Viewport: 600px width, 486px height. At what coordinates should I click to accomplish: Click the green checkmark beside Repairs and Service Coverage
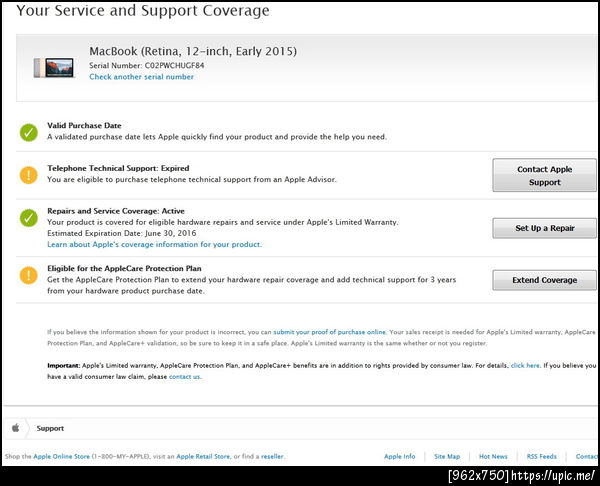(29, 218)
